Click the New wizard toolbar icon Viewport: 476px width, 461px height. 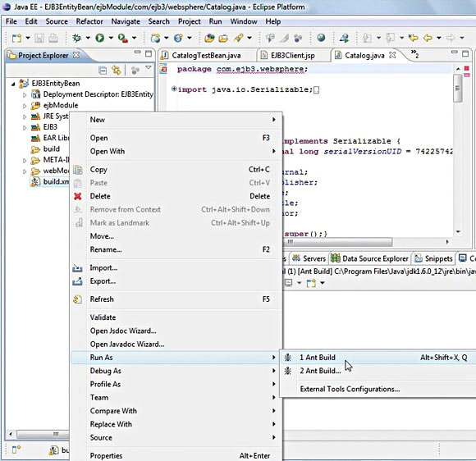pos(16,39)
